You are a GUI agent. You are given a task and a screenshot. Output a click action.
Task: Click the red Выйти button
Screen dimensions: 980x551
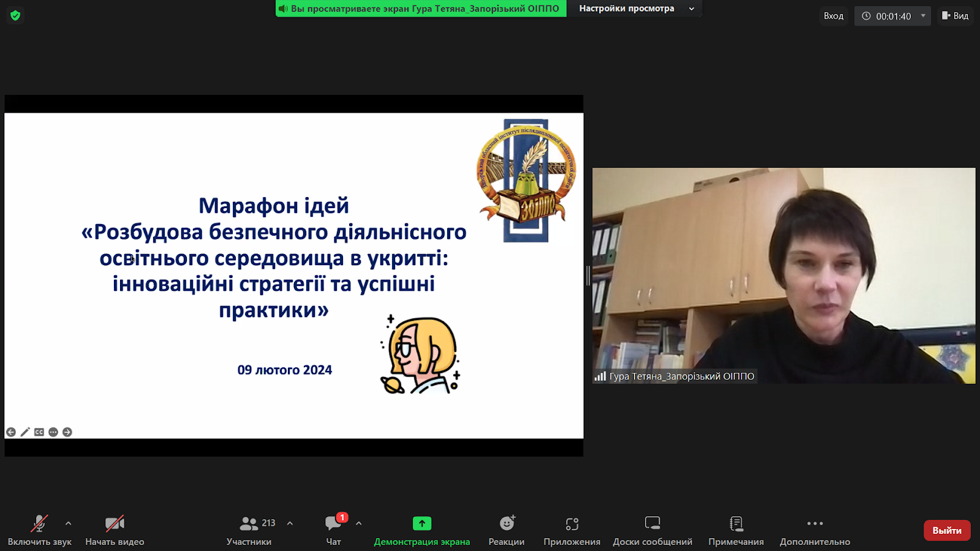coord(947,530)
